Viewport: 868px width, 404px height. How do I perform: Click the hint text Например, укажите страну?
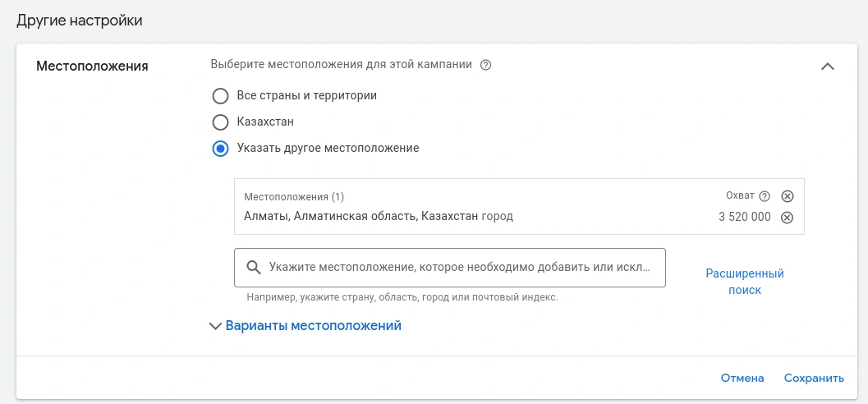point(402,297)
